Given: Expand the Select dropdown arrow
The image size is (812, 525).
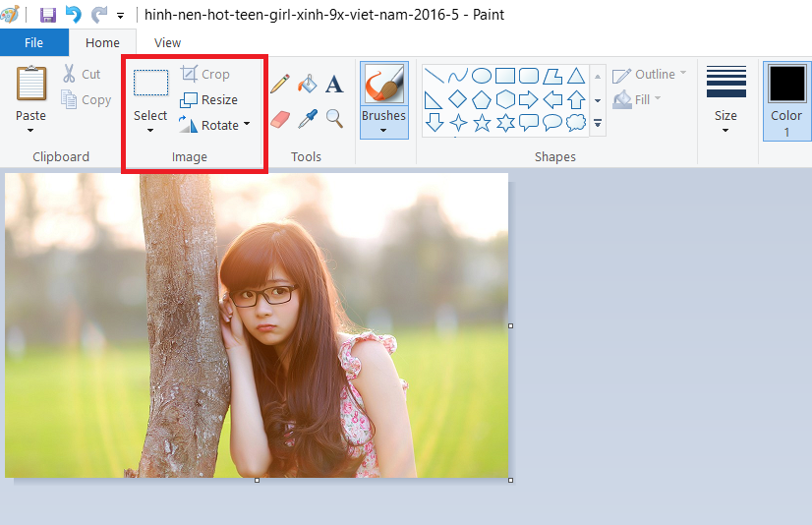Looking at the screenshot, I should tap(150, 130).
